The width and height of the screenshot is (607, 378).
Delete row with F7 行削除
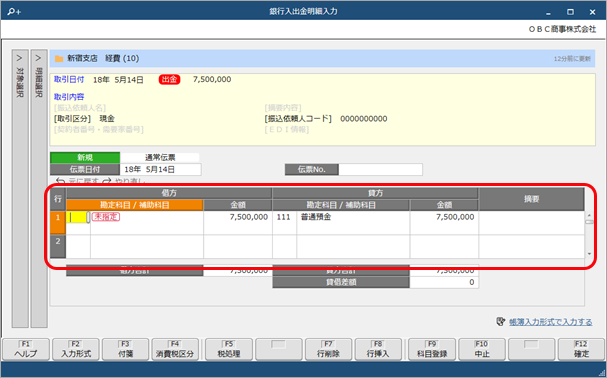(328, 349)
